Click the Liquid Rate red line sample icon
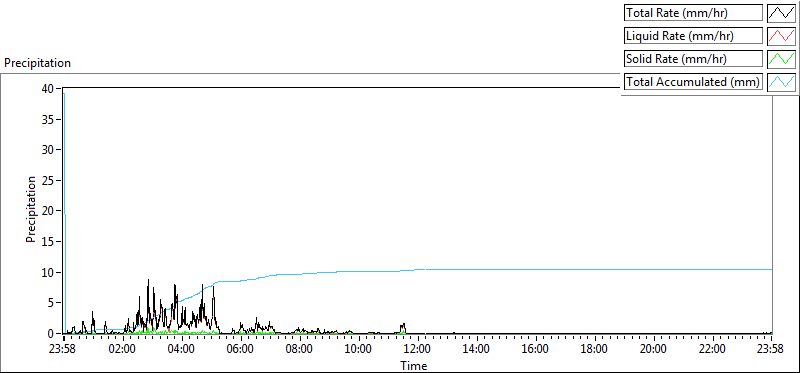Image resolution: width=800 pixels, height=373 pixels. 782,36
